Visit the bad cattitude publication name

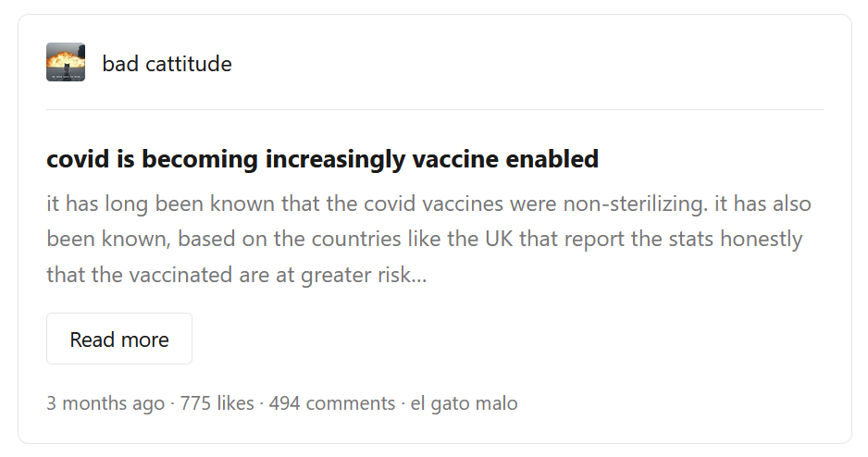(x=167, y=64)
